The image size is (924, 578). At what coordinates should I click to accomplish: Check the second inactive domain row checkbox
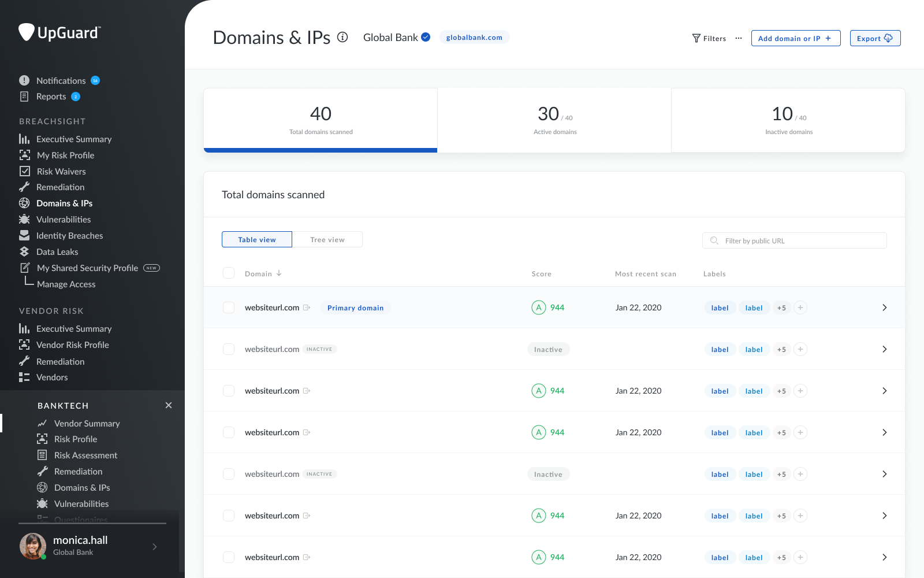[x=229, y=474]
